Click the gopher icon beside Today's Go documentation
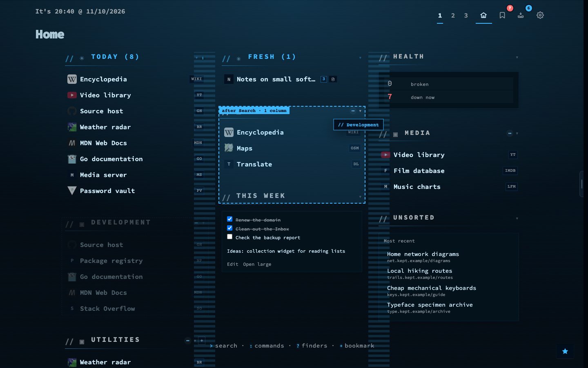Image resolution: width=588 pixels, height=368 pixels. [x=72, y=159]
